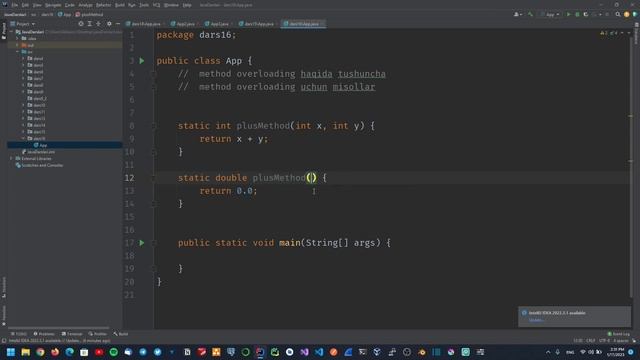
Task: Run the App class from the line 3 gutter
Action: click(x=142, y=61)
